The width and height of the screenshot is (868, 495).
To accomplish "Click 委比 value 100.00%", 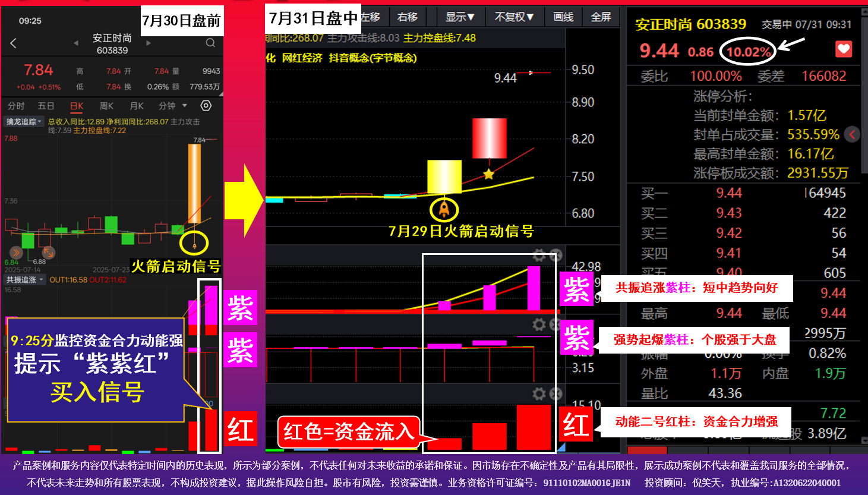I will (x=715, y=76).
